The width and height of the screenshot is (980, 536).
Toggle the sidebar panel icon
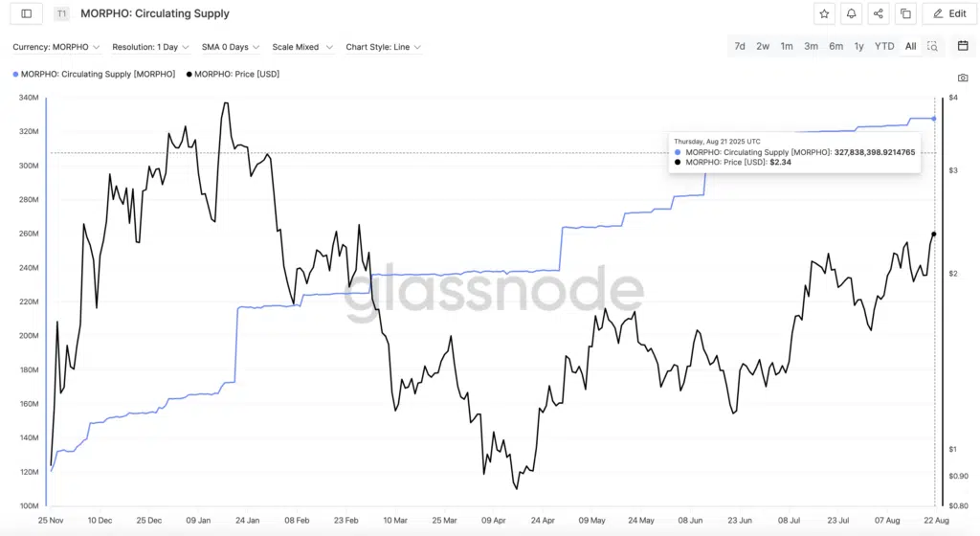pos(26,14)
